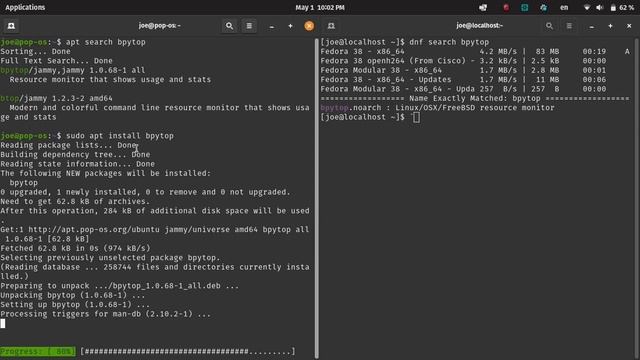
Task: Click the blue-green tray icon beside 'en'
Action: 543,7
